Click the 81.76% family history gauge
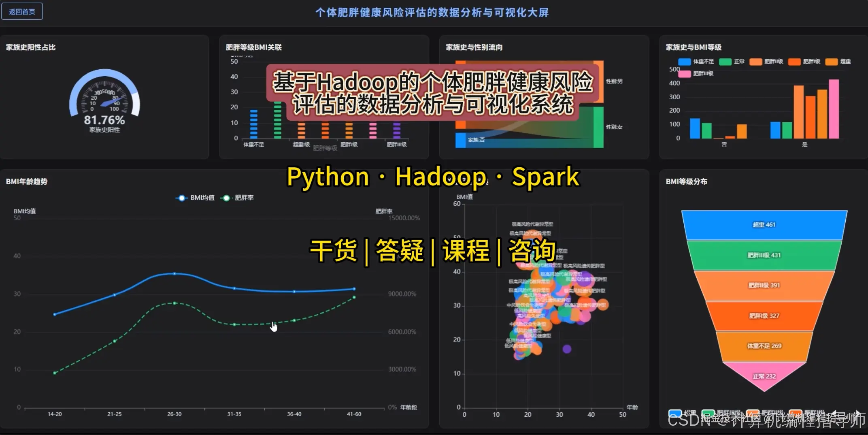The image size is (868, 435). click(x=104, y=101)
